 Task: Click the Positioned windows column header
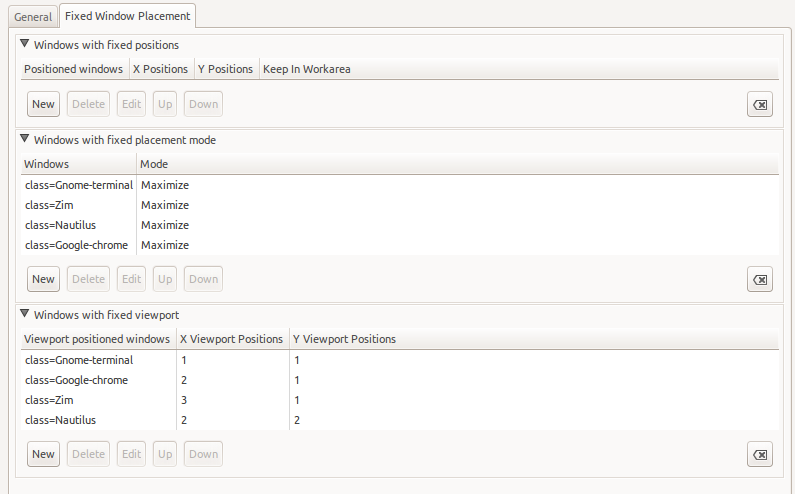click(x=73, y=69)
